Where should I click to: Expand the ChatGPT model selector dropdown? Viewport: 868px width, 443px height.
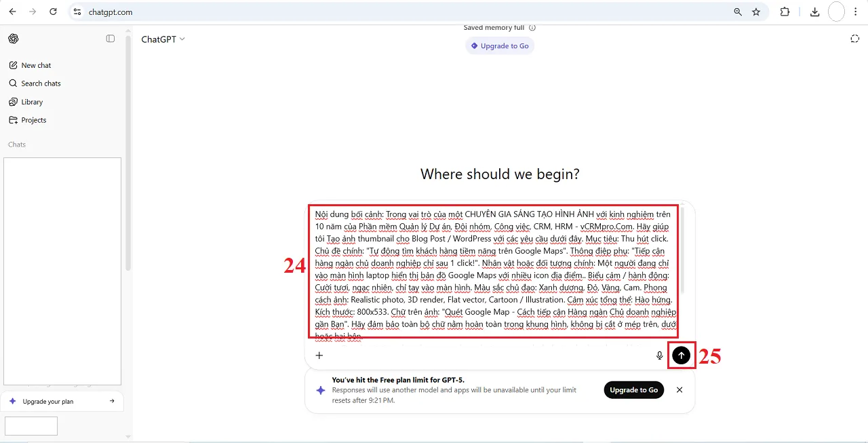point(163,39)
